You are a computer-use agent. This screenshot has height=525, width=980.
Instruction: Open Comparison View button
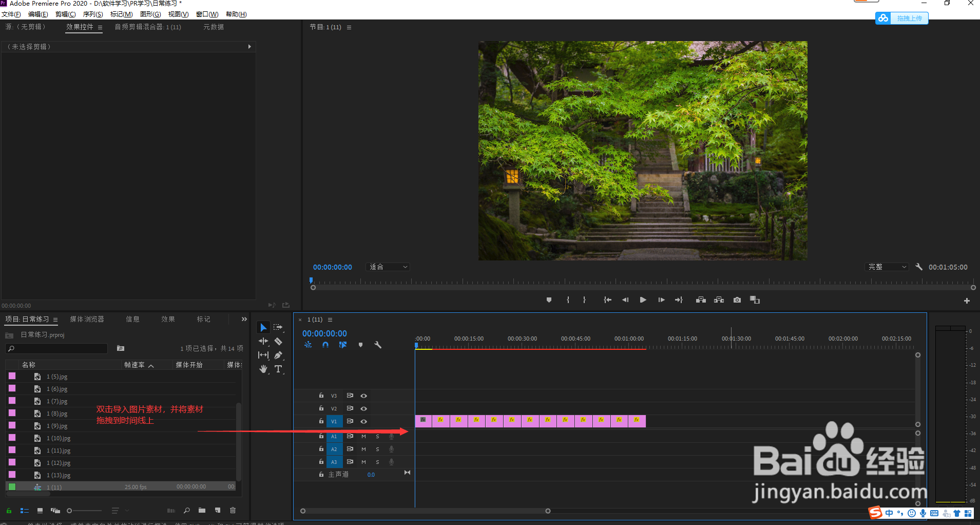pos(755,300)
